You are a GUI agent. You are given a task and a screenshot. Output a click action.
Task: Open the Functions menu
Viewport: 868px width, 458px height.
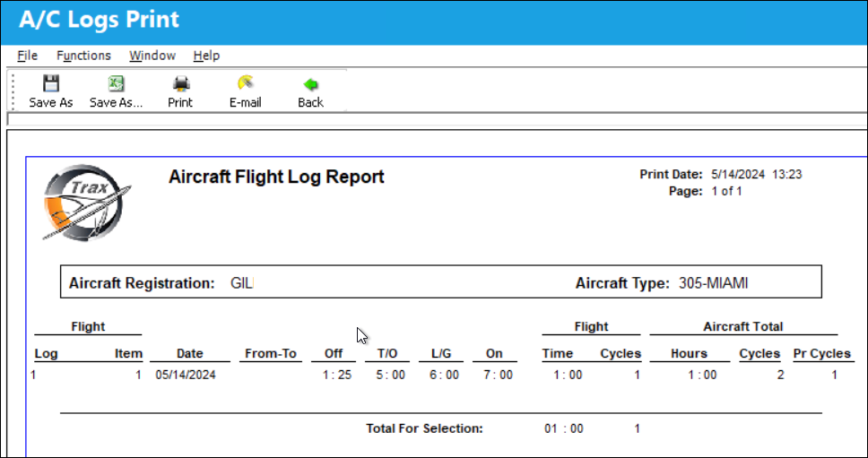(x=83, y=56)
